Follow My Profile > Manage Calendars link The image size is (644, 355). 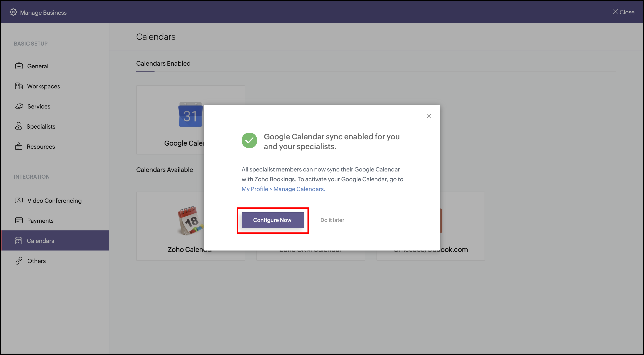[x=283, y=189]
